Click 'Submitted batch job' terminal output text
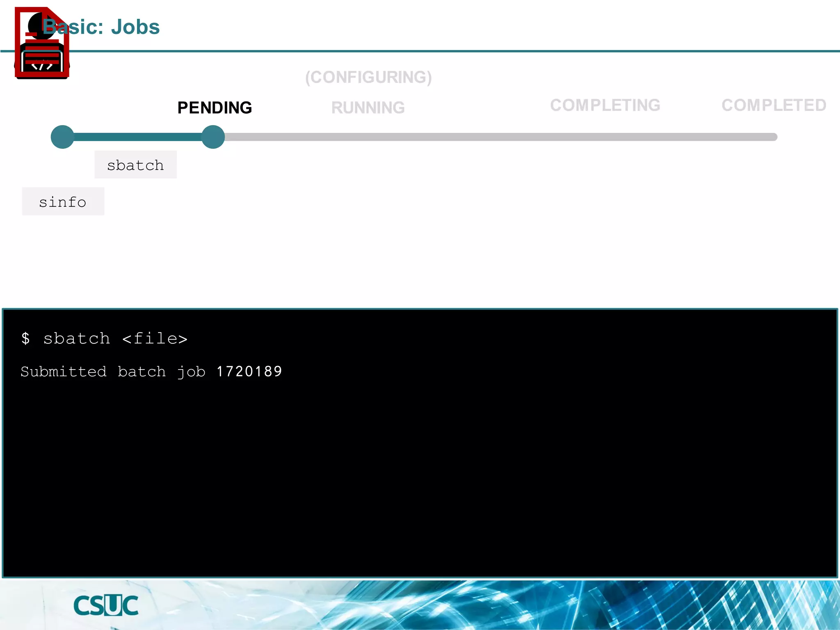This screenshot has width=840, height=630. pos(113,372)
